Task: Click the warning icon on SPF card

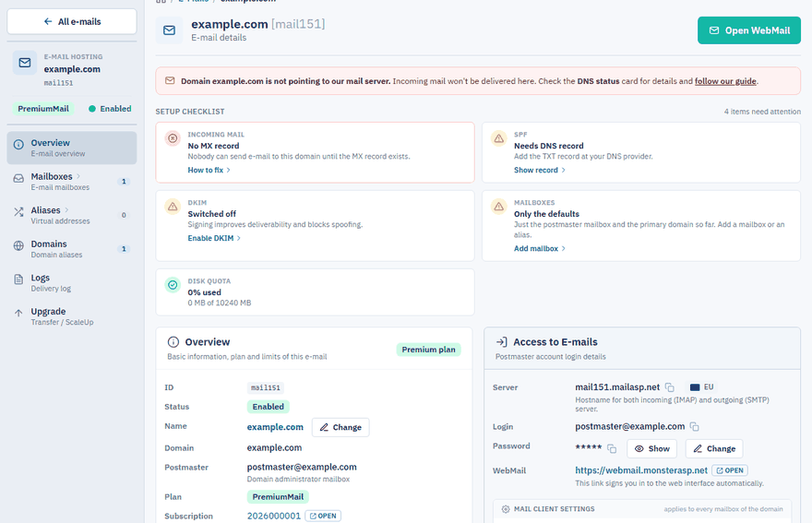Action: [x=498, y=138]
